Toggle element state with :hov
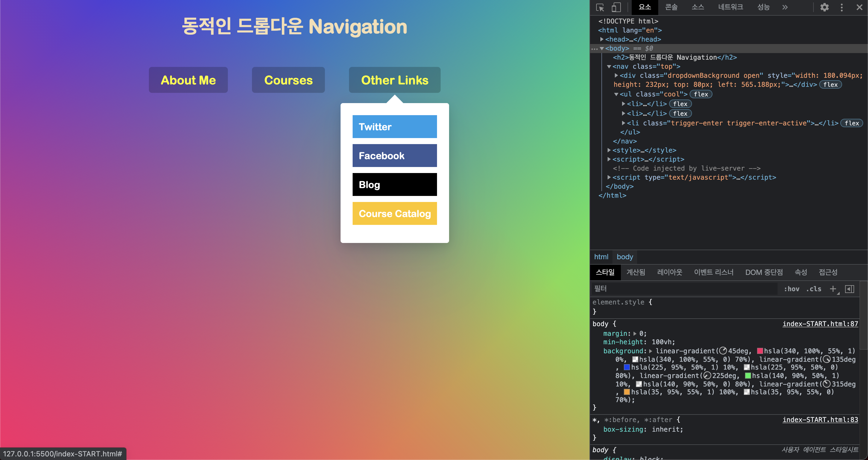Viewport: 868px width, 460px height. 792,289
